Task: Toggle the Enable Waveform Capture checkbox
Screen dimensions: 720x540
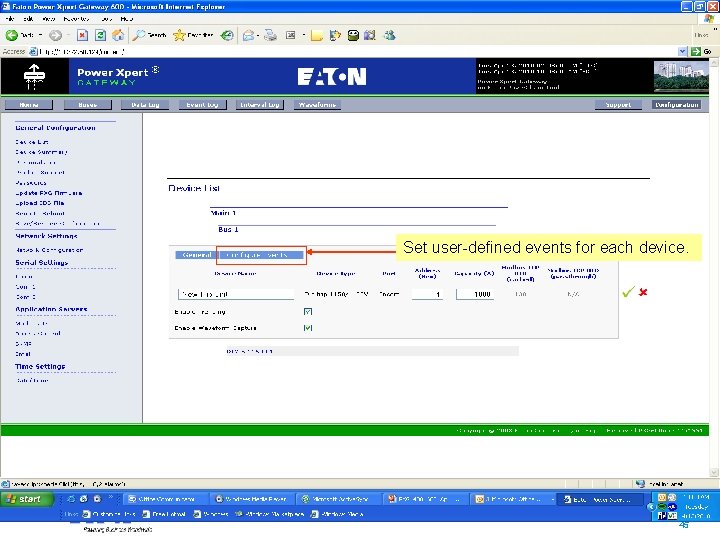Action: coord(308,328)
